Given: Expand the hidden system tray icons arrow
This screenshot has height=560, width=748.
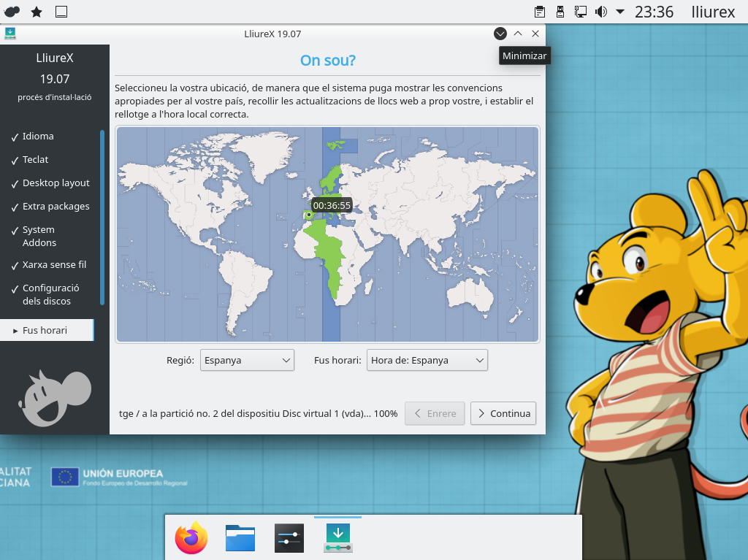Looking at the screenshot, I should click(620, 12).
